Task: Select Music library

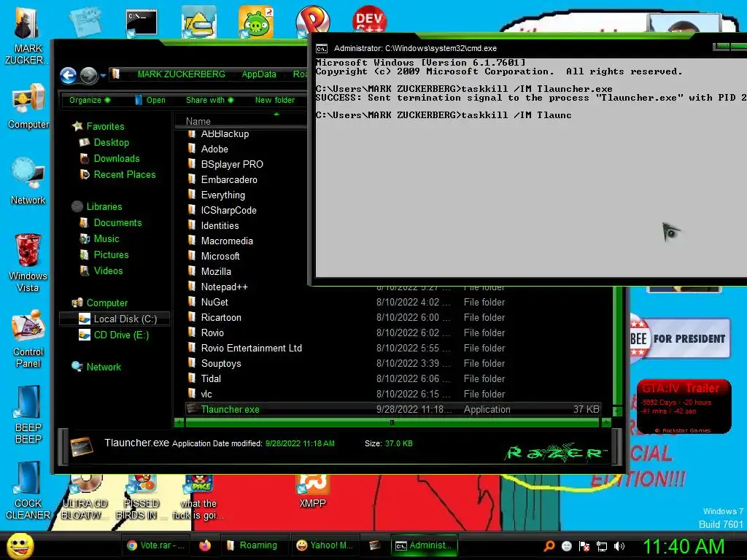Action: pyautogui.click(x=107, y=239)
